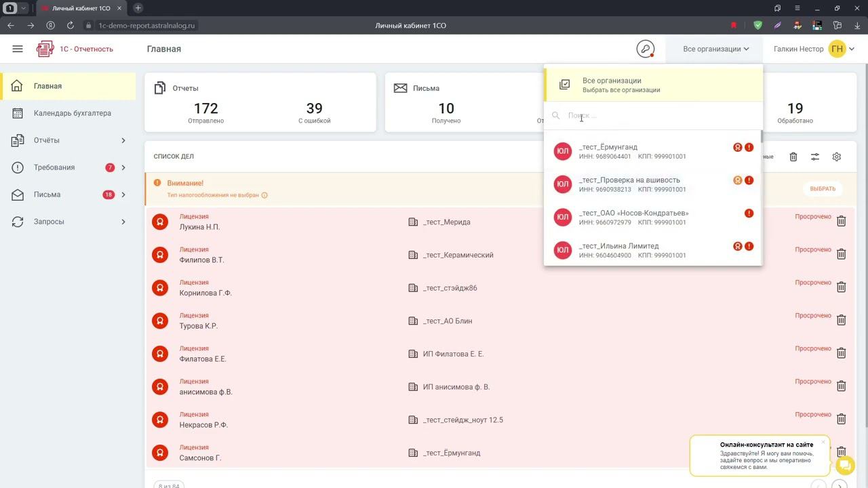
Task: Open task list settings gear
Action: pos(837,157)
